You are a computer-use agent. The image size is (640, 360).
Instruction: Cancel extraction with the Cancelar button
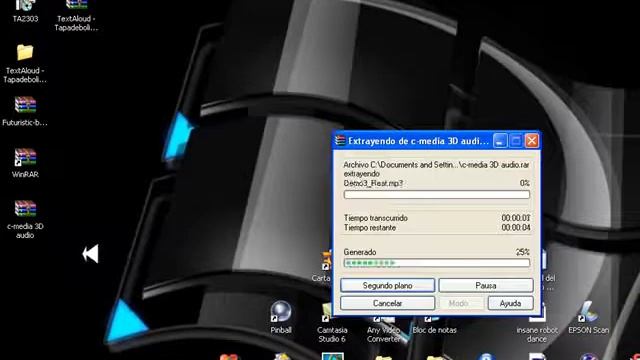tap(387, 303)
